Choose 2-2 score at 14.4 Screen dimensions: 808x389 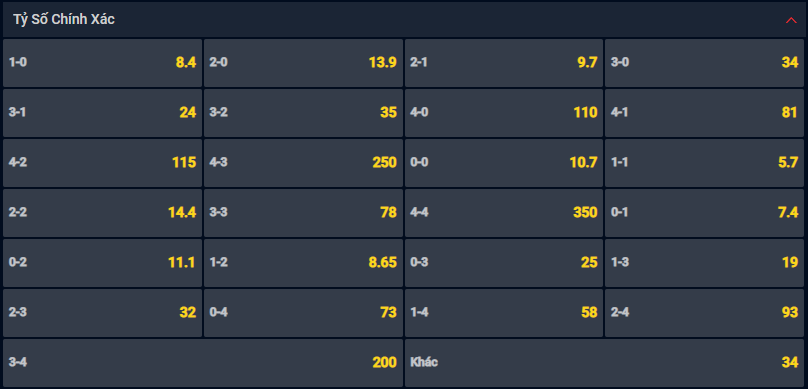tap(103, 213)
